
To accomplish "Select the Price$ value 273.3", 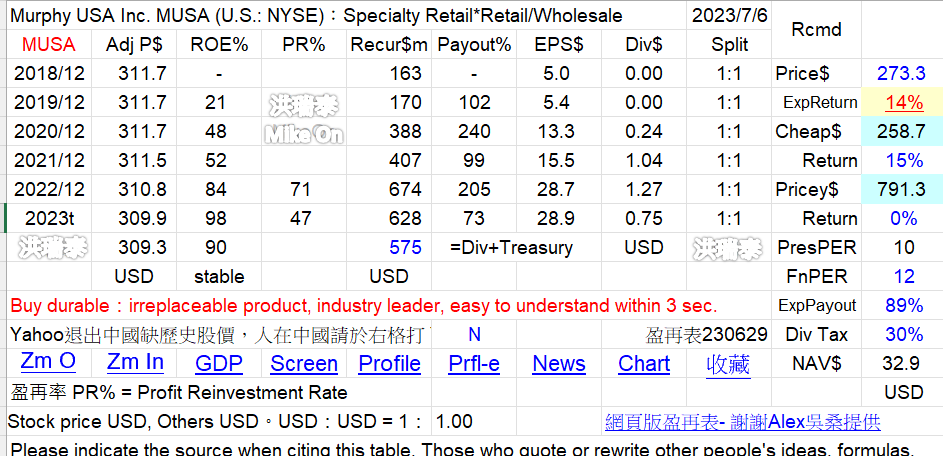I will tap(901, 73).
